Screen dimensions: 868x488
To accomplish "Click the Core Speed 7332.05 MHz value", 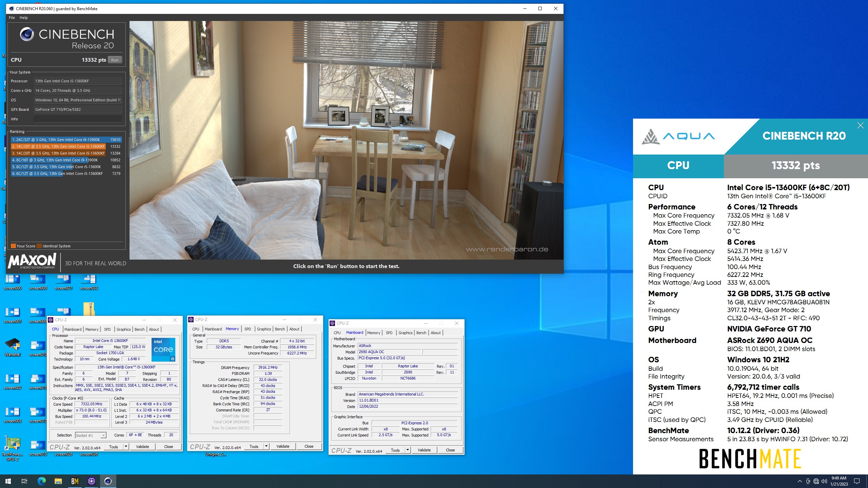I will click(x=92, y=404).
